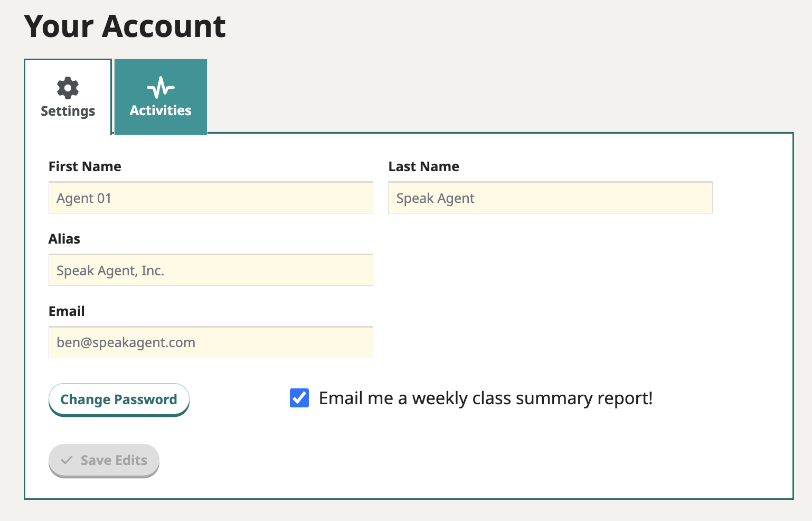Click the 'First Name' field label
Viewport: 812px width, 521px height.
(84, 166)
